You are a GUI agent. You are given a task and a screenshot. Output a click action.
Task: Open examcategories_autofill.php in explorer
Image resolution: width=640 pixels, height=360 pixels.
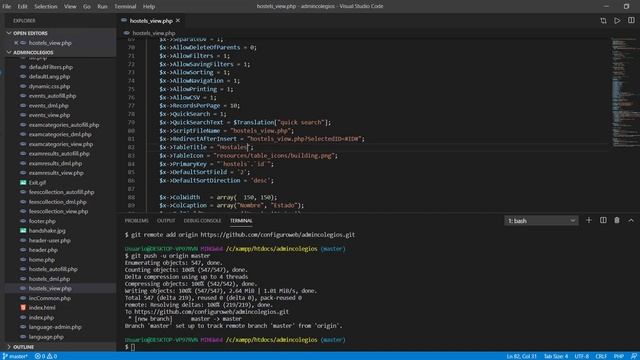tap(64, 125)
